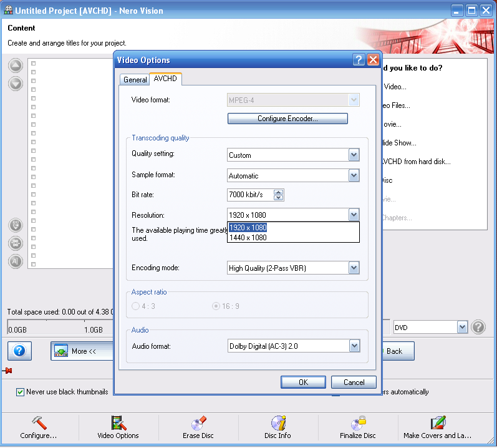Click the Configure Encoder button
This screenshot has width=497, height=448.
tap(287, 119)
